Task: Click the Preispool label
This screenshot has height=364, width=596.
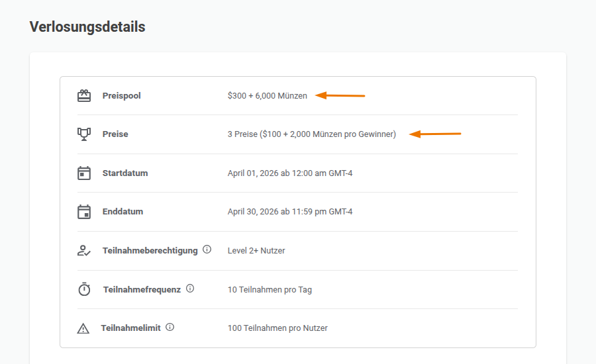Action: click(122, 96)
